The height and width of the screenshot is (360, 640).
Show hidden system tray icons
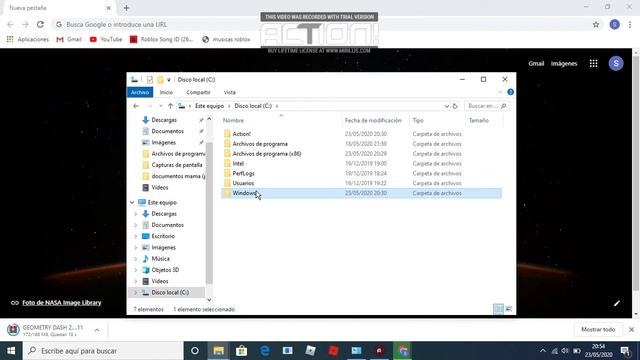click(x=542, y=351)
